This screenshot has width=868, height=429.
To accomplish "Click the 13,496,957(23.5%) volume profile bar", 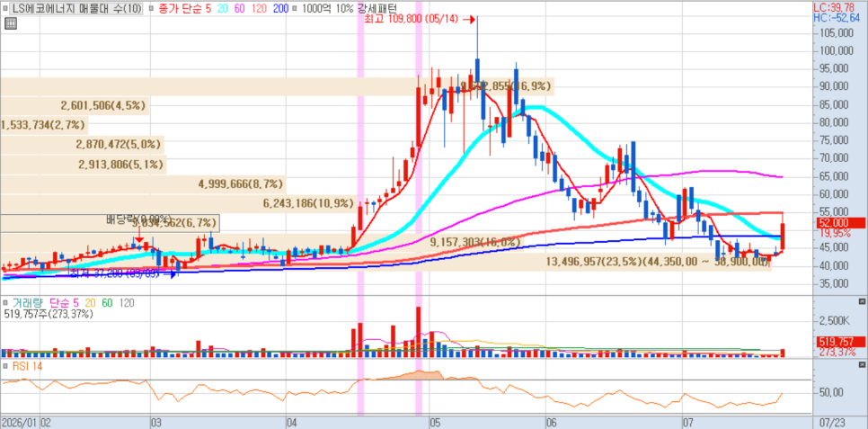I will click(385, 262).
